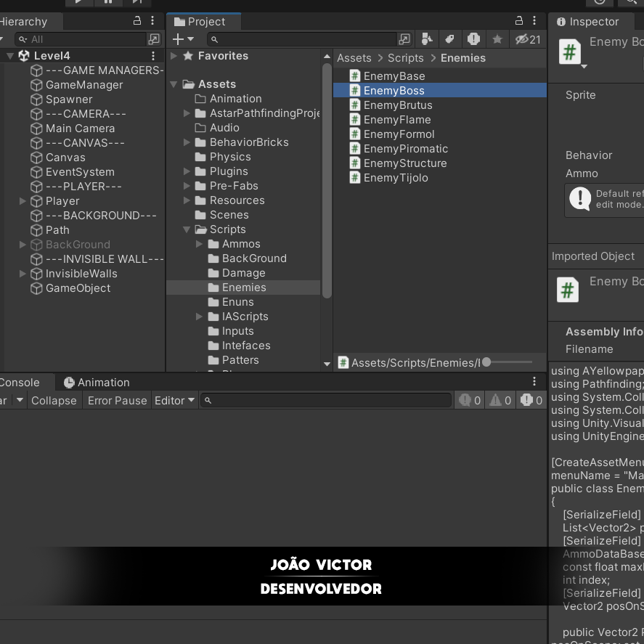
Task: Expand the BackGround object in Hierarchy
Action: click(x=23, y=245)
